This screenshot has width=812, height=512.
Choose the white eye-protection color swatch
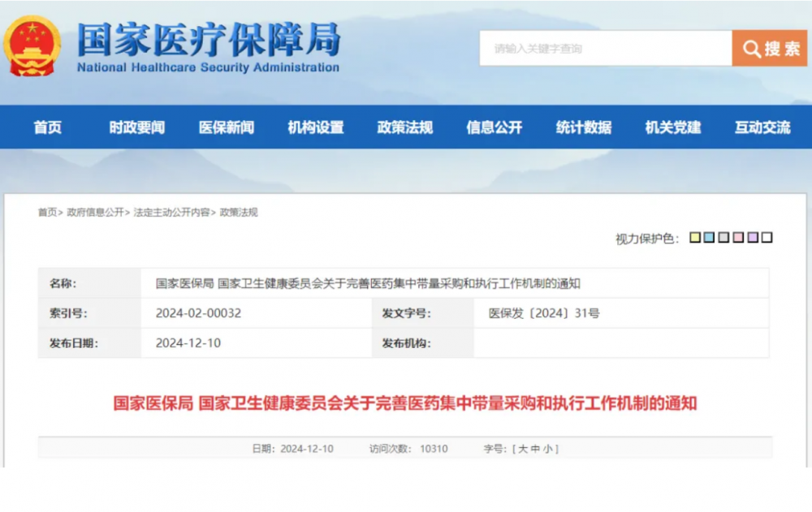(x=767, y=237)
